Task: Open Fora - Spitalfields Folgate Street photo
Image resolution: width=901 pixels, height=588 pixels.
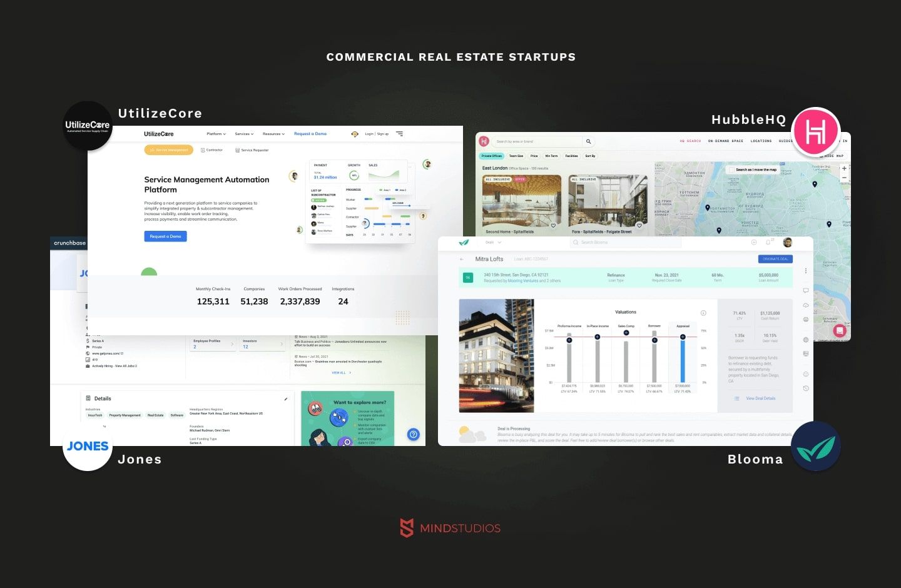Action: coord(608,201)
